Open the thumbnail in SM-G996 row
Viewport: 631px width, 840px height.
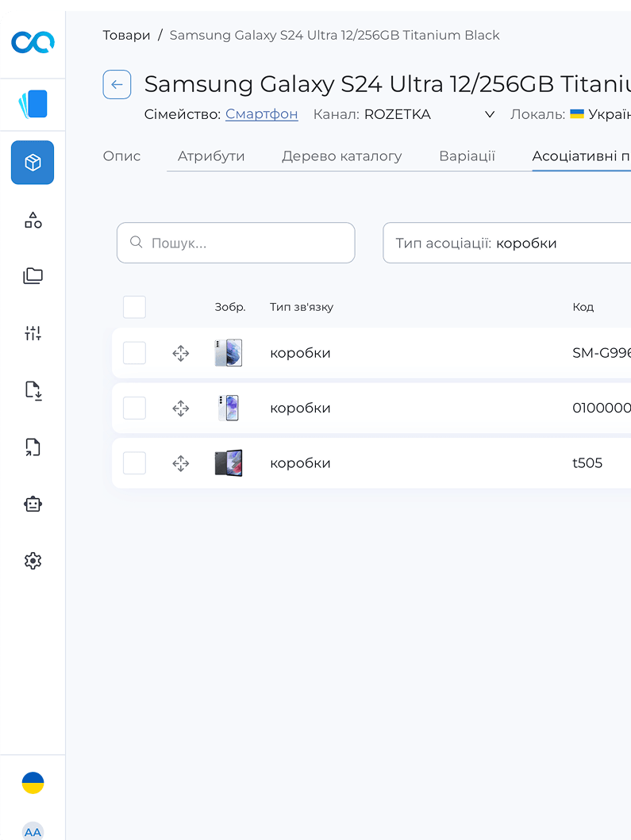(x=229, y=353)
